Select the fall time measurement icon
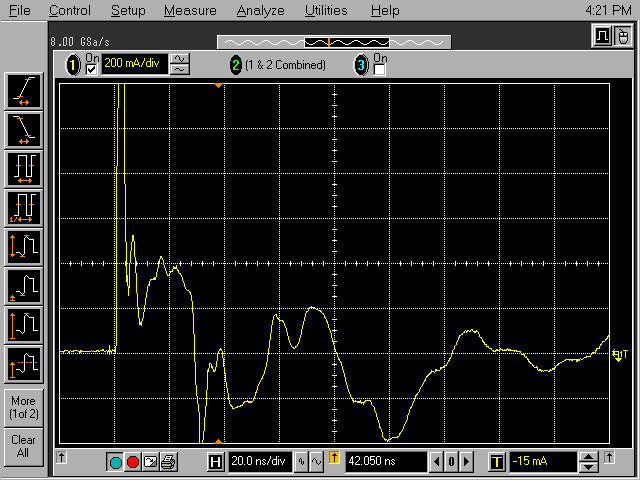Screen dimensions: 640x480 24,130
